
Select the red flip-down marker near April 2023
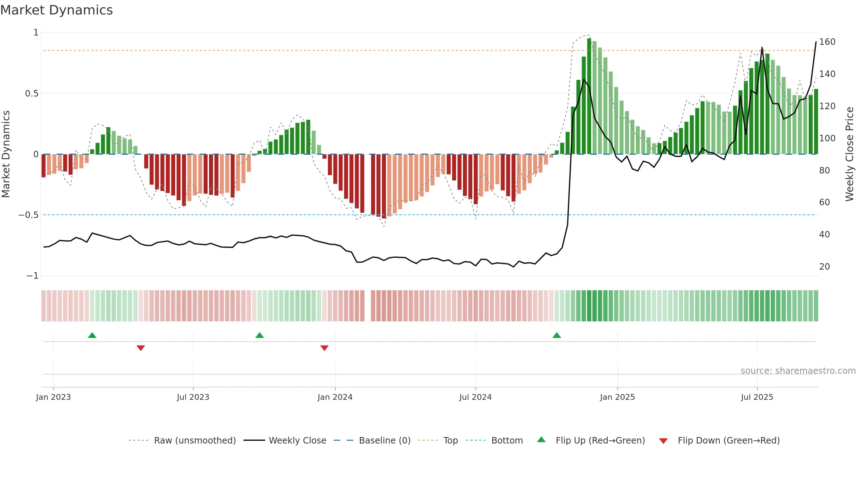(141, 348)
